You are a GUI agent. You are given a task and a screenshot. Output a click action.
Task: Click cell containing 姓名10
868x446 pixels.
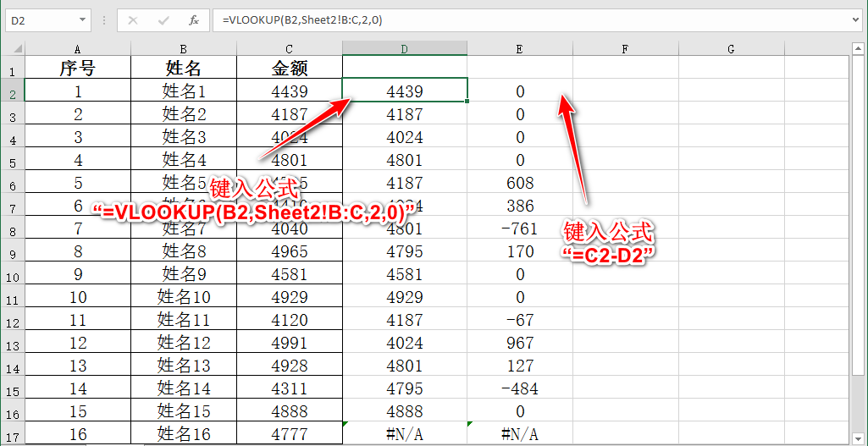click(183, 297)
